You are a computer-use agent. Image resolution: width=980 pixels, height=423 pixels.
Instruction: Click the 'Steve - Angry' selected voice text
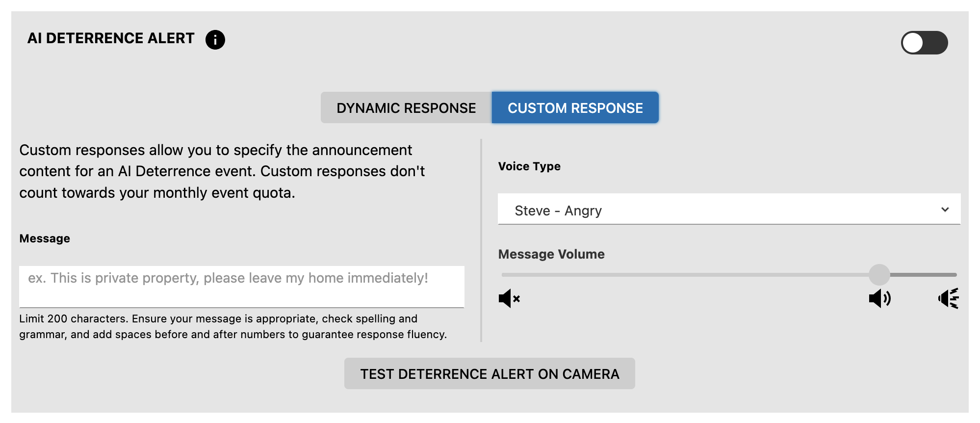coord(558,211)
